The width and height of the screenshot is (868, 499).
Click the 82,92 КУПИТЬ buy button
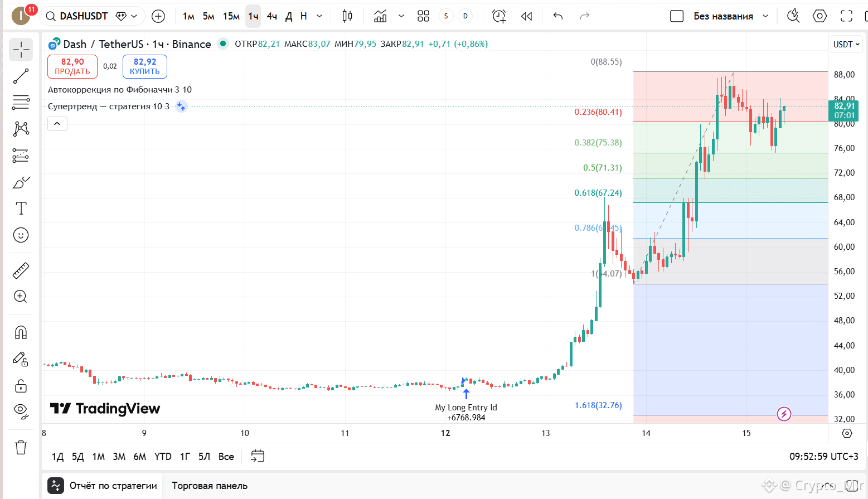[x=145, y=66]
